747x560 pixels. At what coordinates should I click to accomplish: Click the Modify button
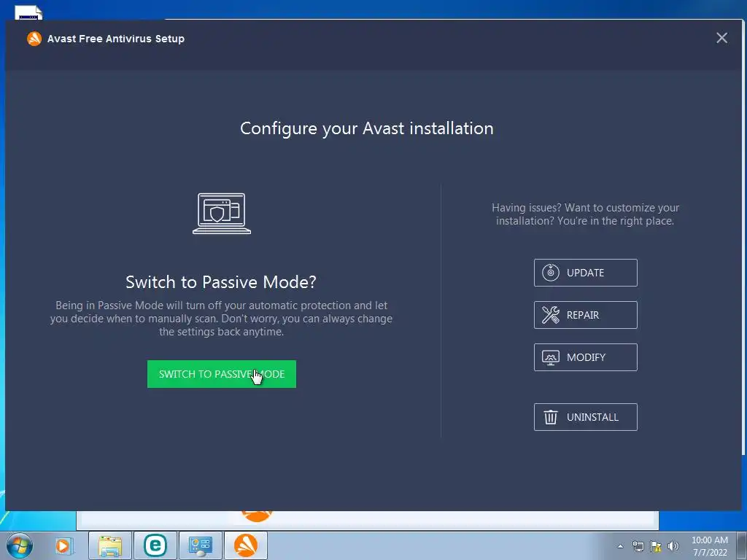click(586, 357)
